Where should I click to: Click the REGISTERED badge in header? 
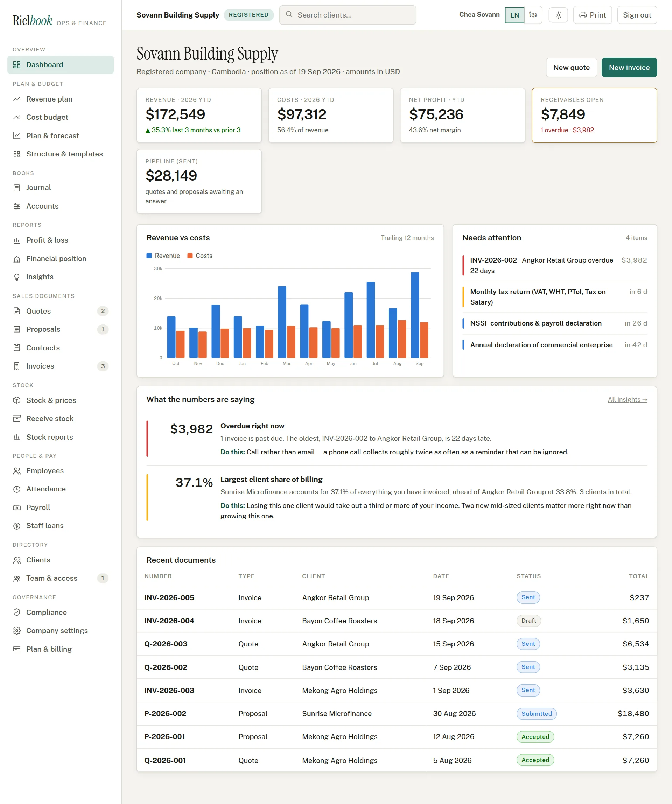[248, 15]
